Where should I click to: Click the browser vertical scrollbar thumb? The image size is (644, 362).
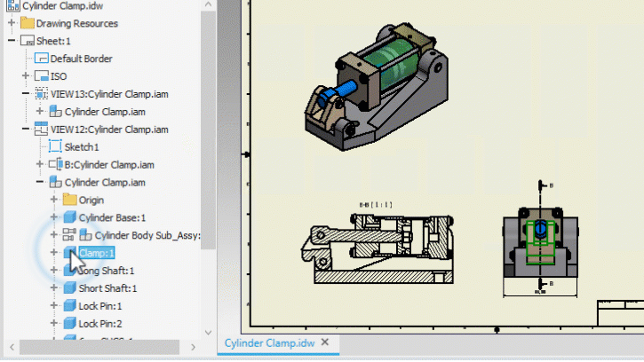point(208,130)
